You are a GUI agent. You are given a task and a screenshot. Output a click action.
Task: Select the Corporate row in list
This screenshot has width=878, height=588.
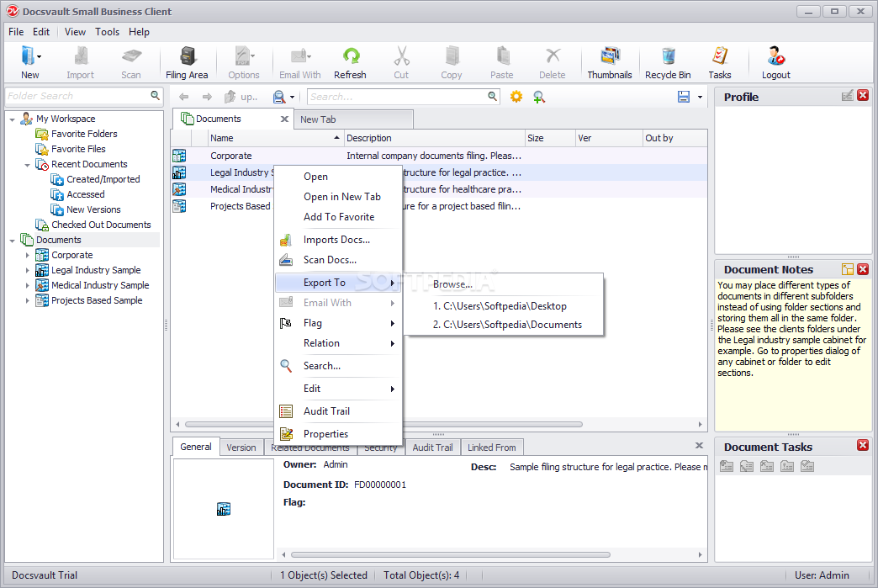click(x=439, y=156)
